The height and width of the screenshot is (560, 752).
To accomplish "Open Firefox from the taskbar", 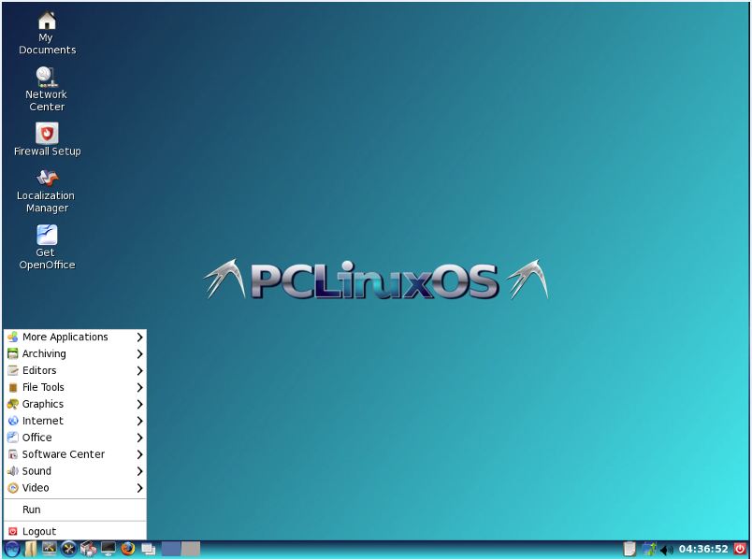I will click(128, 549).
